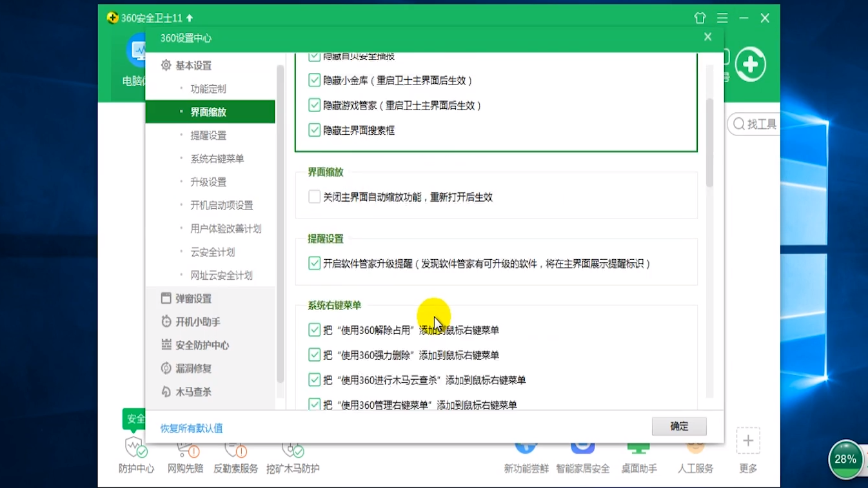Click the 确定 button
868x488 pixels.
tap(679, 426)
